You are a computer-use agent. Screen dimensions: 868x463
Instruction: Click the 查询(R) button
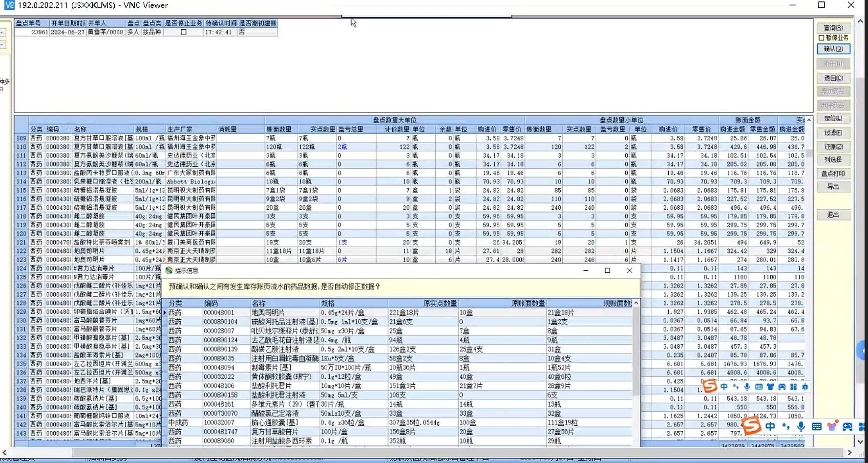833,28
